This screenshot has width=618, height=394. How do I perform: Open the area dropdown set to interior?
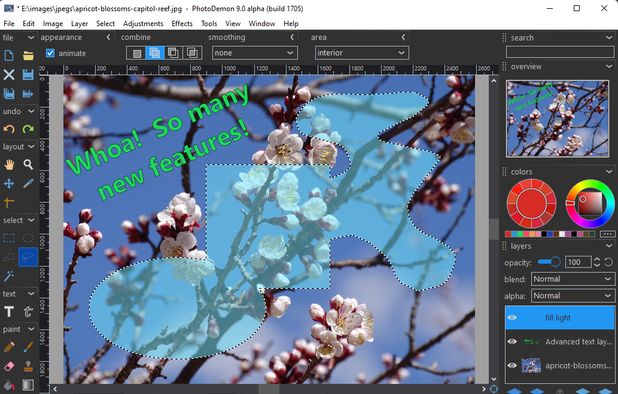[x=362, y=53]
